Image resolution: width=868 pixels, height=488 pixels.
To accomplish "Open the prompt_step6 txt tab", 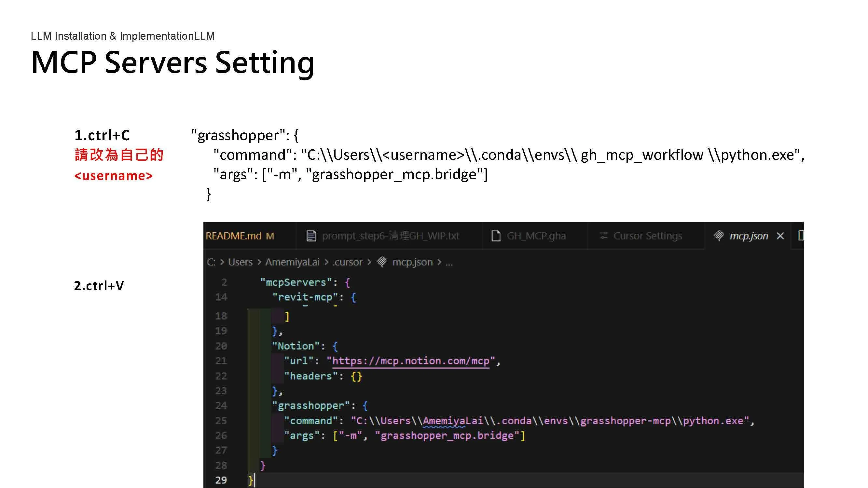I will coord(390,236).
